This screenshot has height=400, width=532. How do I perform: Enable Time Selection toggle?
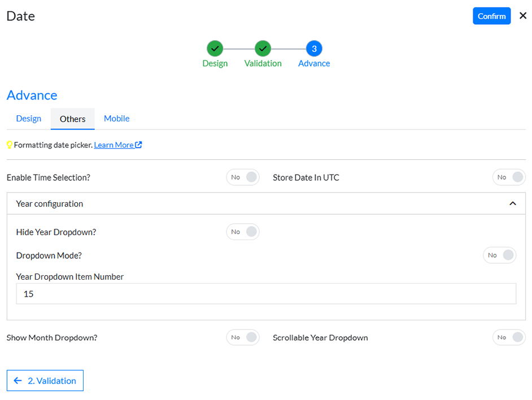[x=243, y=177]
